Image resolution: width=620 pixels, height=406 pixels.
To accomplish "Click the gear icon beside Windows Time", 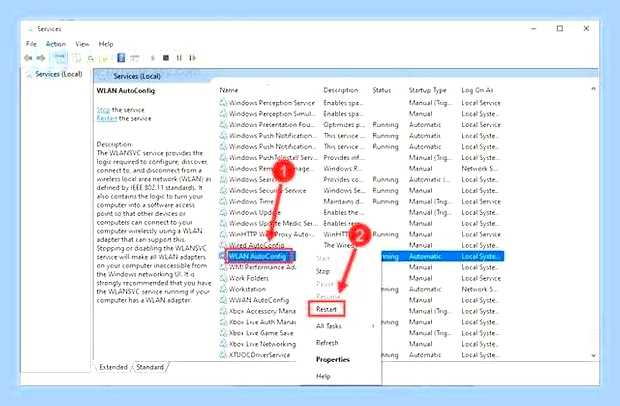I will pyautogui.click(x=223, y=202).
